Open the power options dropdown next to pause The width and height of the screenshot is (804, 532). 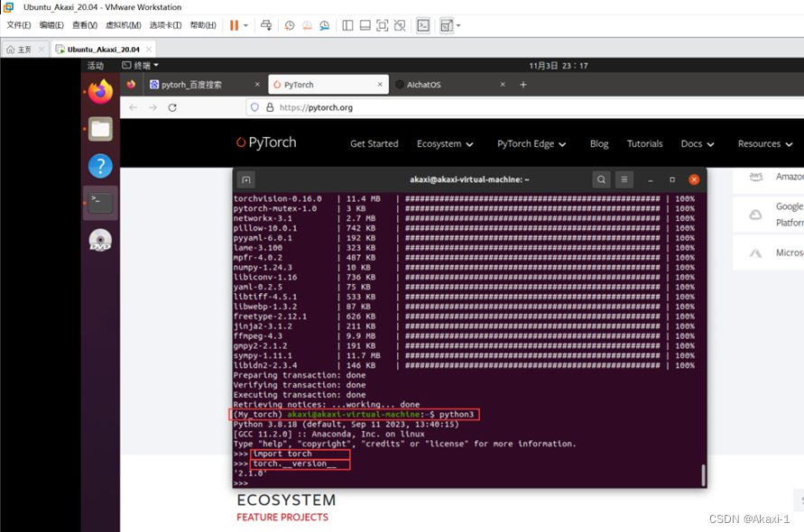[x=245, y=25]
